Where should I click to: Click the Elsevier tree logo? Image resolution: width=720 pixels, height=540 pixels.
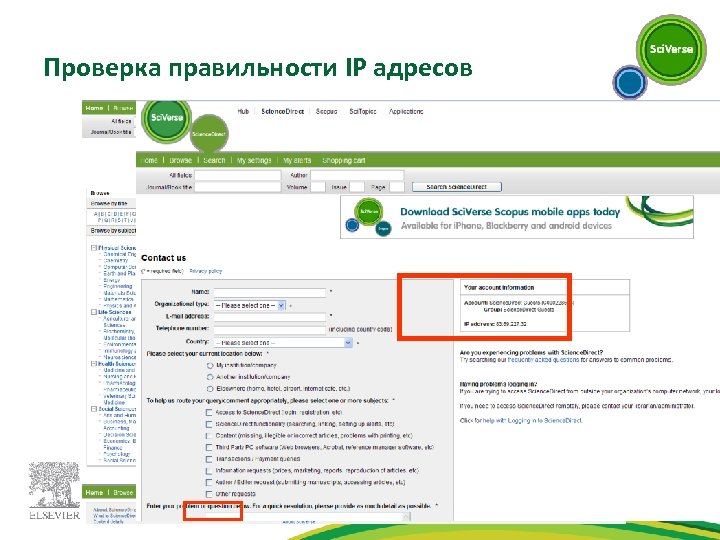coord(54,491)
